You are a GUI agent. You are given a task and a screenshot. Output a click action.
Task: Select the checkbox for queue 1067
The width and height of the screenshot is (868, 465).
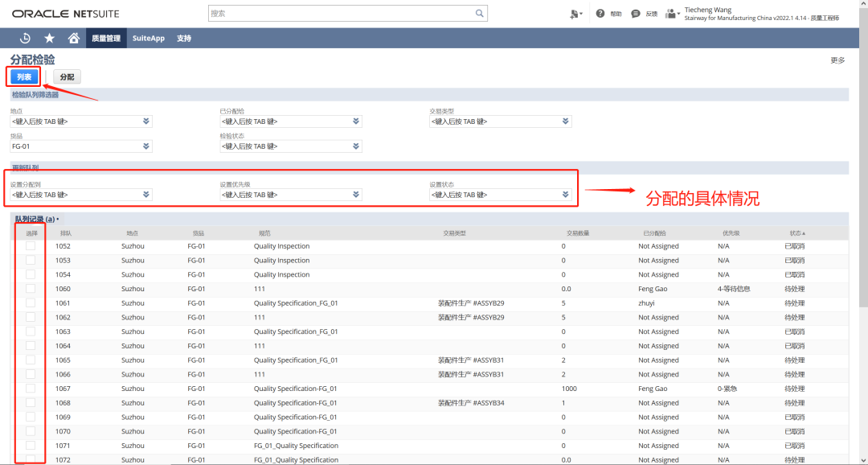[x=31, y=388]
